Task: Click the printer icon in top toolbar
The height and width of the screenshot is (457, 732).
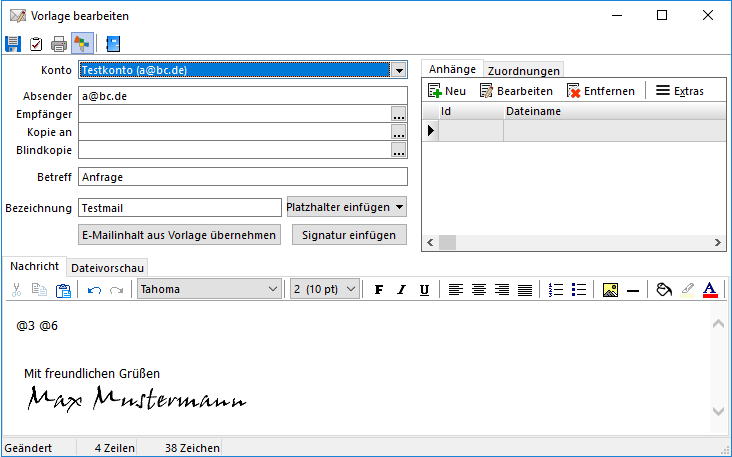Action: point(59,44)
